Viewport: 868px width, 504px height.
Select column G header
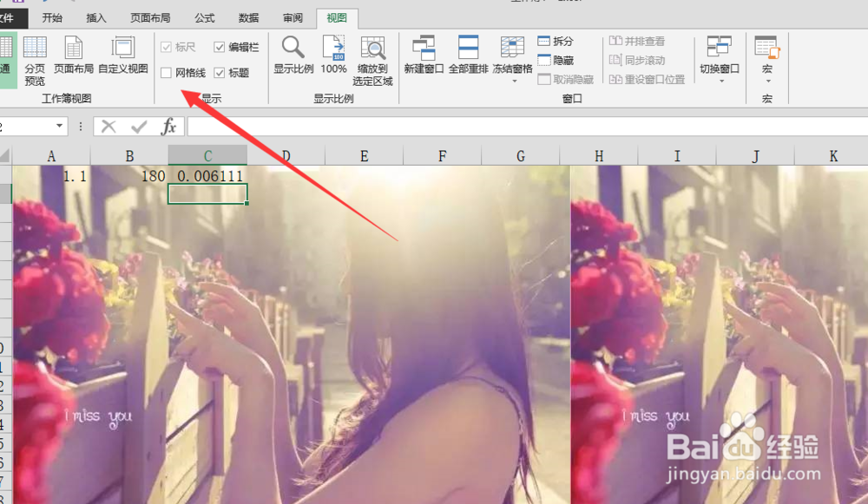pos(520,156)
